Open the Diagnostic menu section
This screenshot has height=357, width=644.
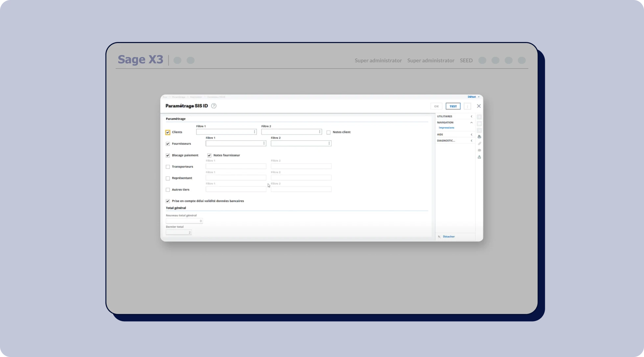tap(471, 141)
